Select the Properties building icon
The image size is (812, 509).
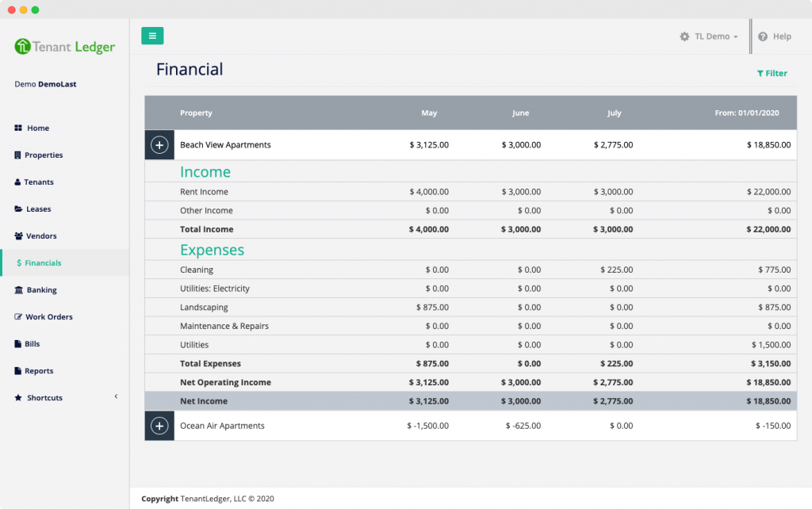click(17, 155)
